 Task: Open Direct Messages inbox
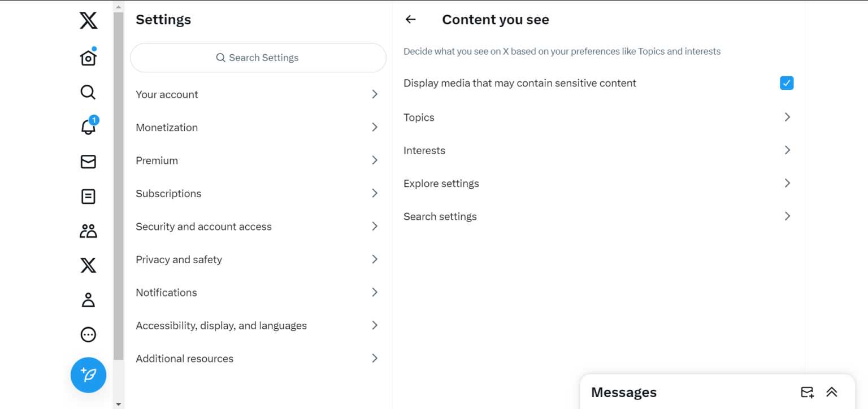[x=88, y=162]
